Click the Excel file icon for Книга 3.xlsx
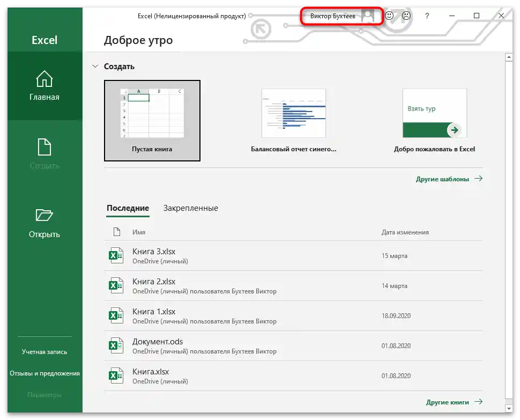Screen dimensions: 520x420 116,255
